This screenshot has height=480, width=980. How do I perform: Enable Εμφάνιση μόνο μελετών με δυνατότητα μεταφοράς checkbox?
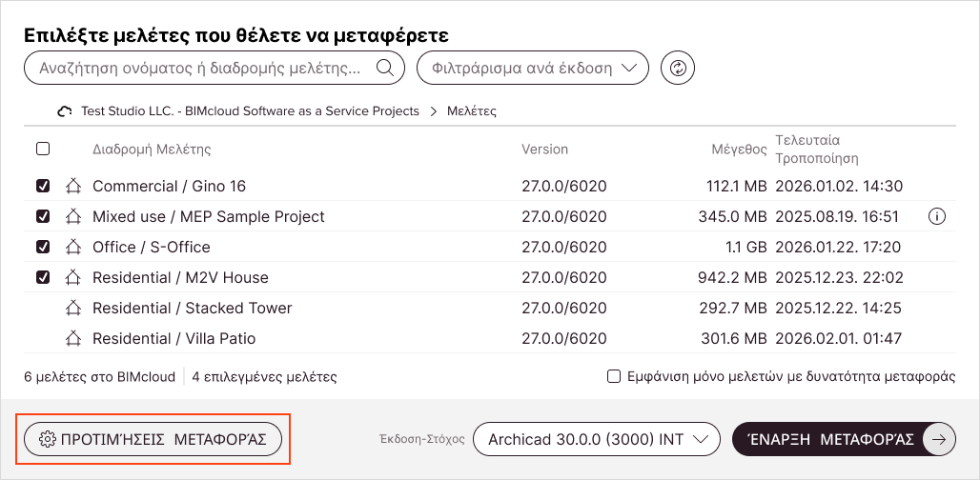[x=614, y=376]
